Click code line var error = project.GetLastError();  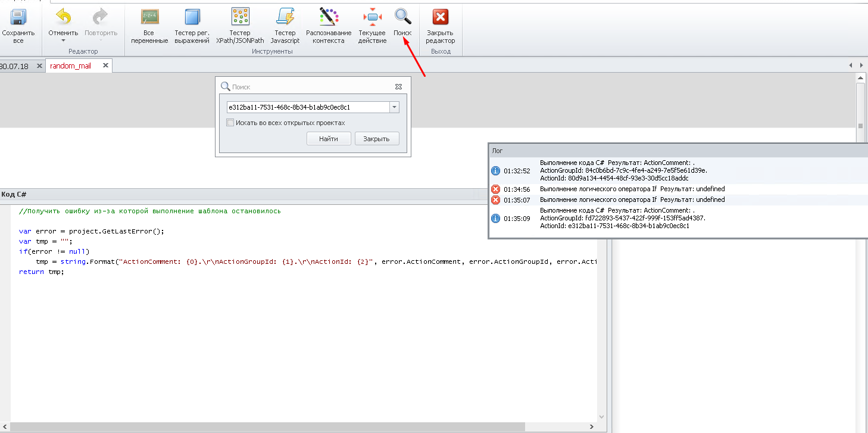pos(91,231)
